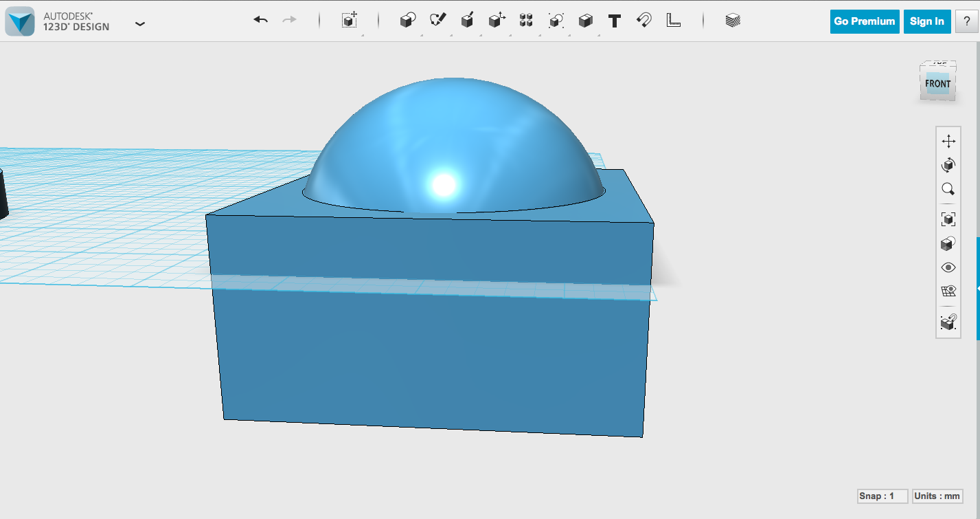Select the Zoom magnifier tool

click(x=948, y=189)
